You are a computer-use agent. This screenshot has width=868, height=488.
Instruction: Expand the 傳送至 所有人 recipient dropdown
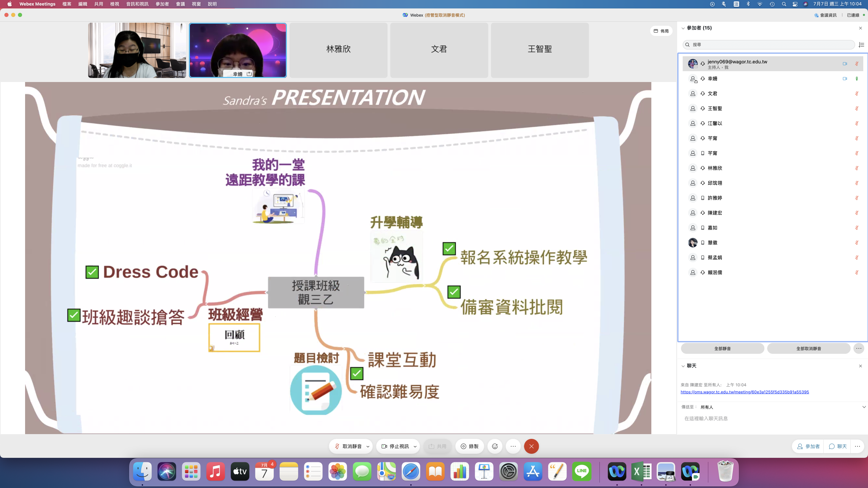tap(864, 407)
